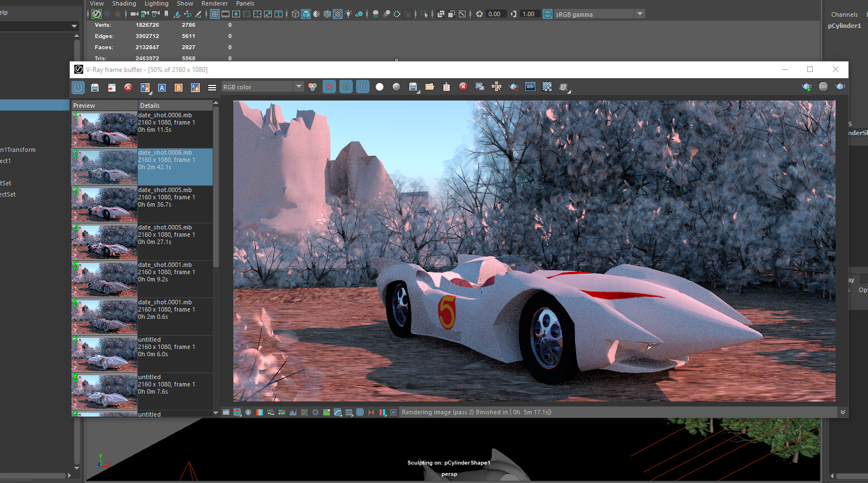The width and height of the screenshot is (868, 483).
Task: Toggle the green channel in frame buffer
Action: (346, 87)
